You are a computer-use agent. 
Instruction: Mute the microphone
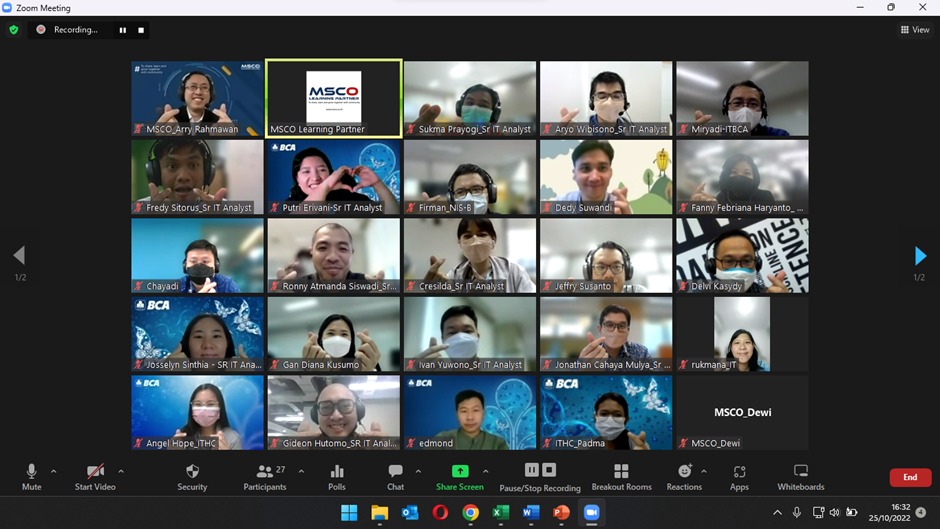pos(31,477)
